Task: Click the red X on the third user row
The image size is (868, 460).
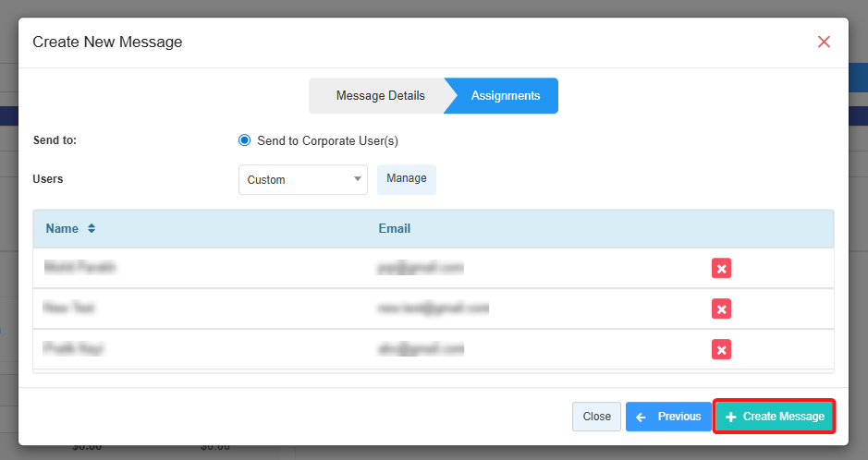Action: 721,349
